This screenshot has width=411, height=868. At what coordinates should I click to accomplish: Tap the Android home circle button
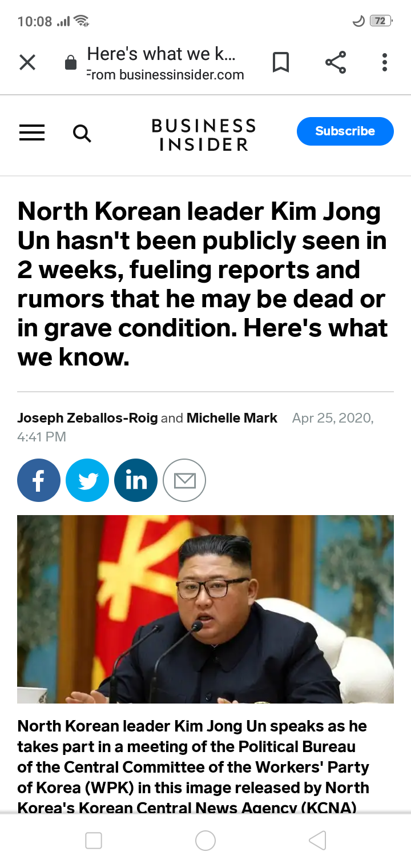coord(205,841)
